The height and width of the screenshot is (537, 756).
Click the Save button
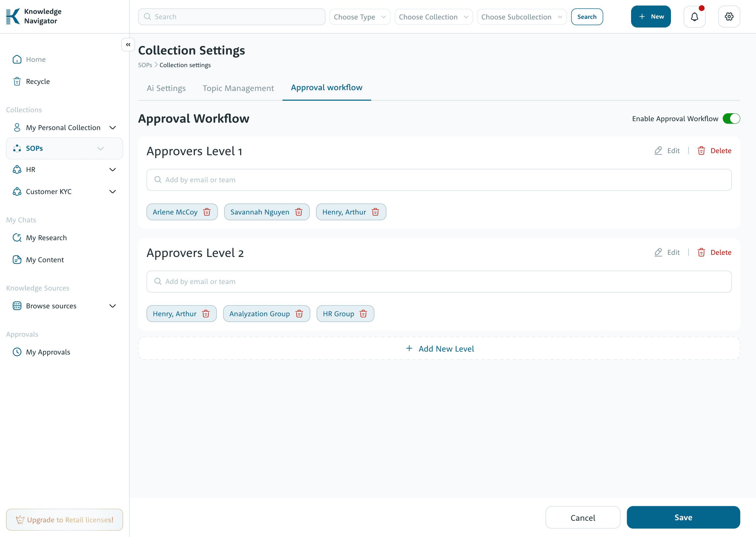[683, 517]
